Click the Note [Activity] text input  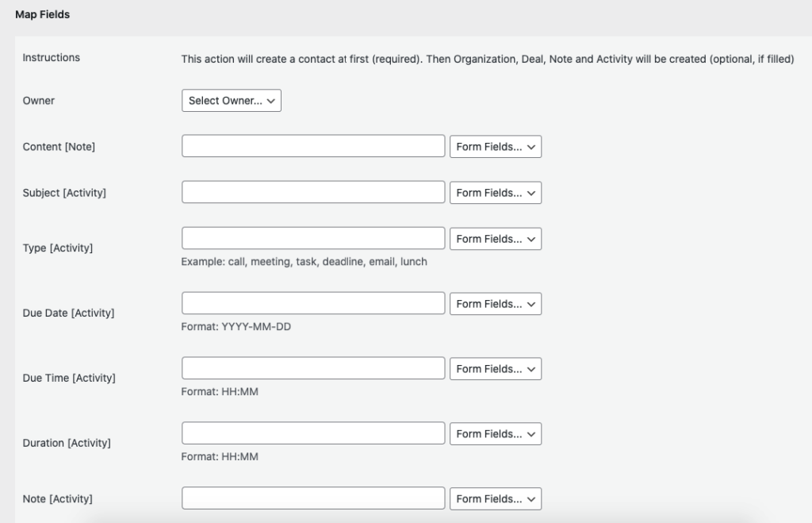coord(312,498)
